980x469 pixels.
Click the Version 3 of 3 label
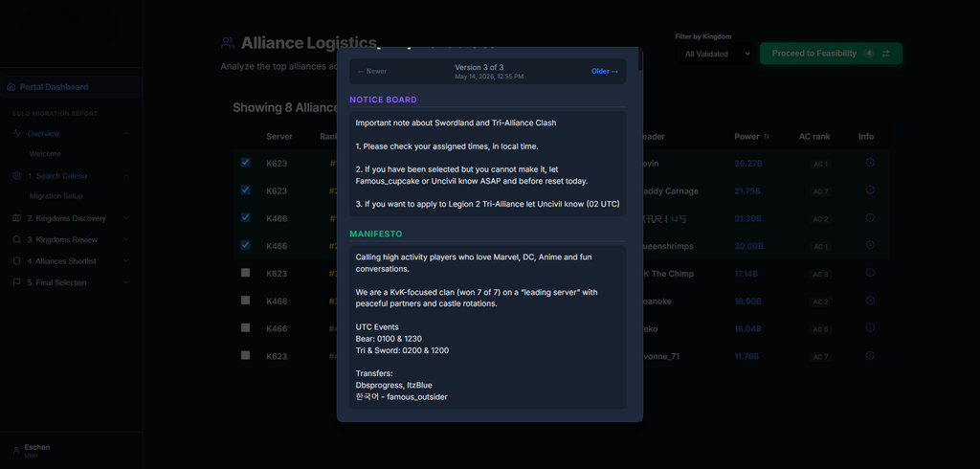(479, 67)
